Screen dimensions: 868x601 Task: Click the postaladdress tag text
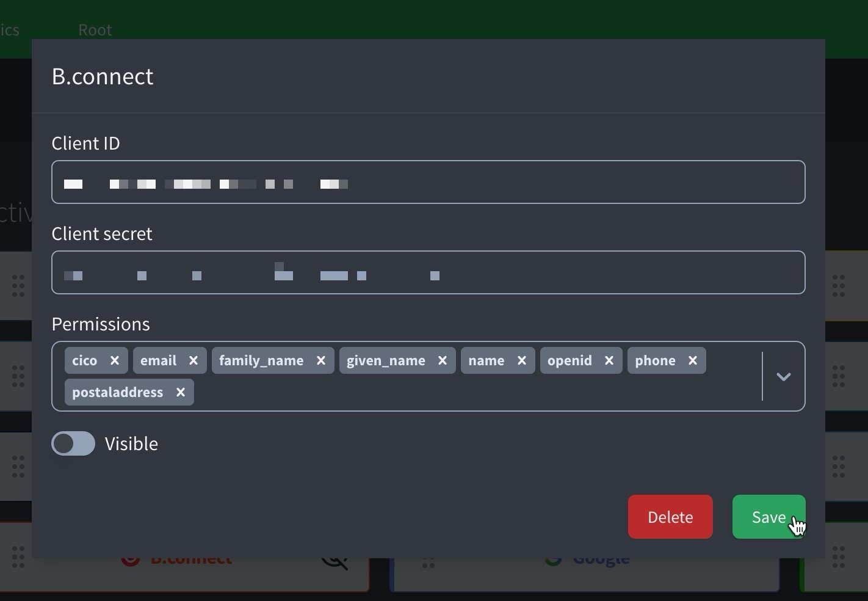click(117, 392)
